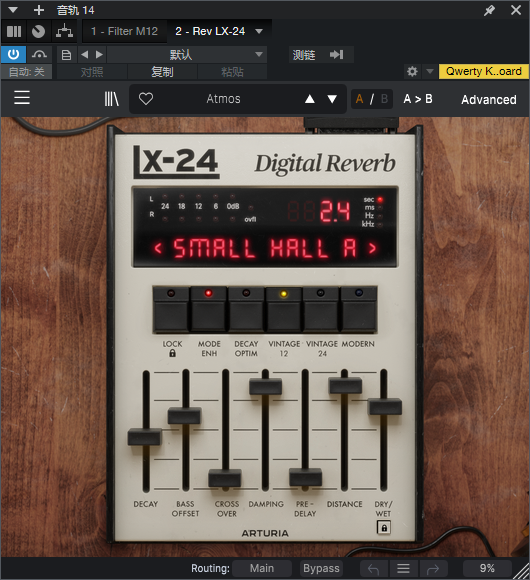This screenshot has width=530, height=580.
Task: Click the DECAY fader handle
Action: (x=145, y=437)
